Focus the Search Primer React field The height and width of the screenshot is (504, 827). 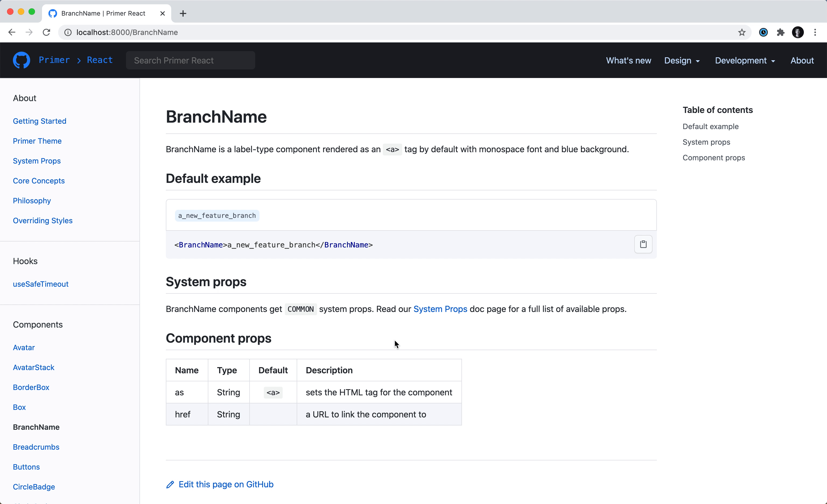190,60
